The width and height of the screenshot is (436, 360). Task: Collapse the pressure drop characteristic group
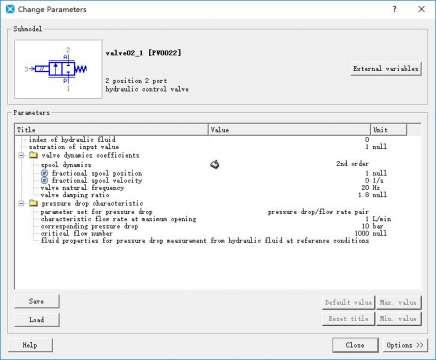pyautogui.click(x=21, y=204)
